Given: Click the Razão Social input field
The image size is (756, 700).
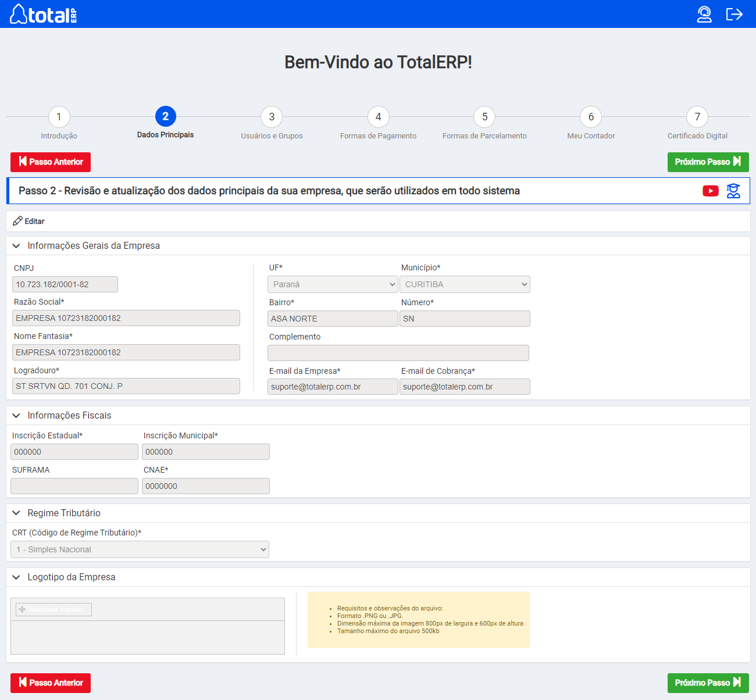Looking at the screenshot, I should pyautogui.click(x=126, y=318).
